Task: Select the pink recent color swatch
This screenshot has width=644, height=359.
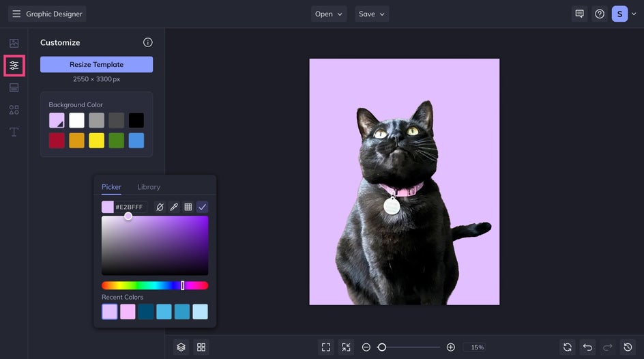Action: click(x=128, y=312)
